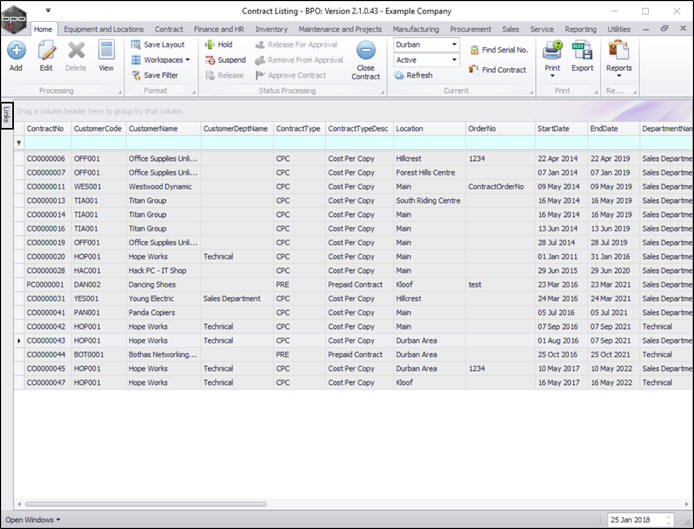
Task: Click the ContractOrderNo cell
Action: [x=500, y=187]
